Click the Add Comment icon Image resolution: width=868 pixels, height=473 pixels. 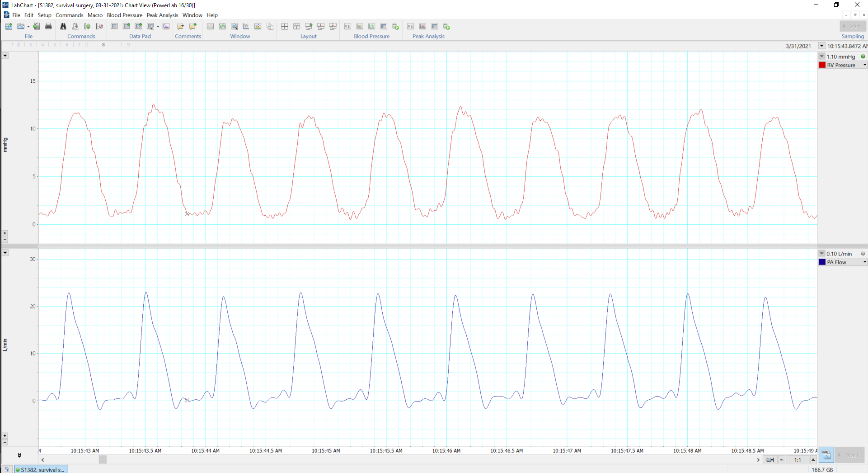click(x=193, y=26)
